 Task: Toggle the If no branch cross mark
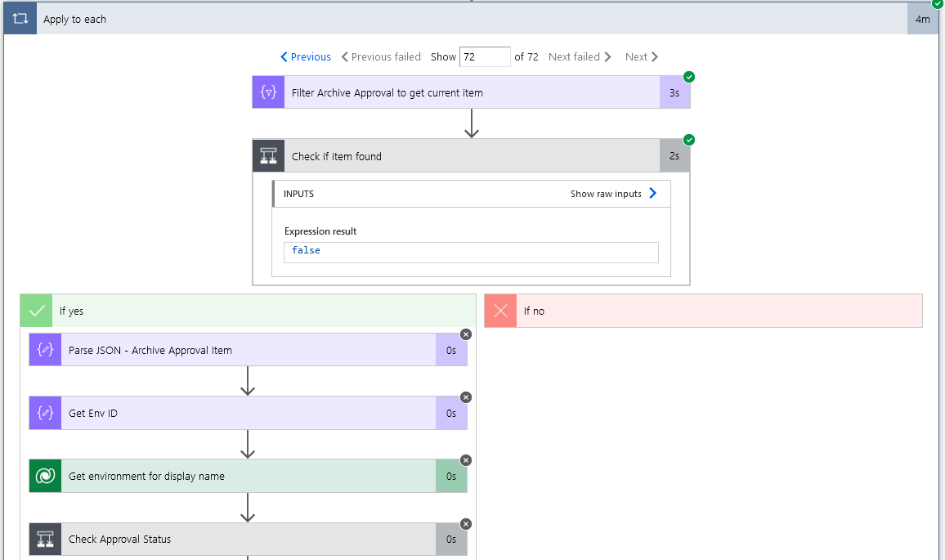tap(499, 310)
